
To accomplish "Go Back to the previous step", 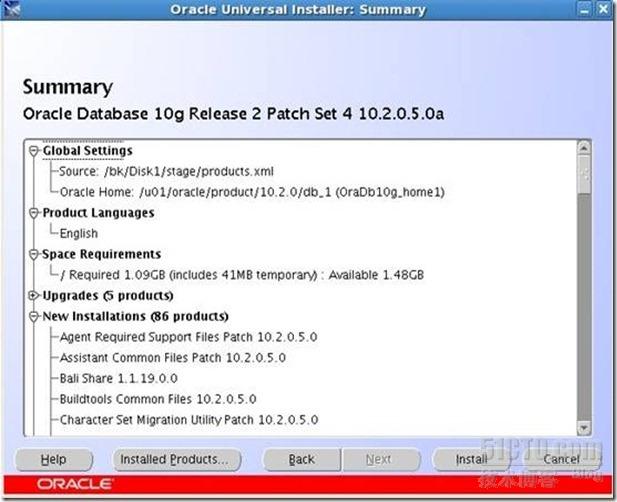I will pos(301,459).
